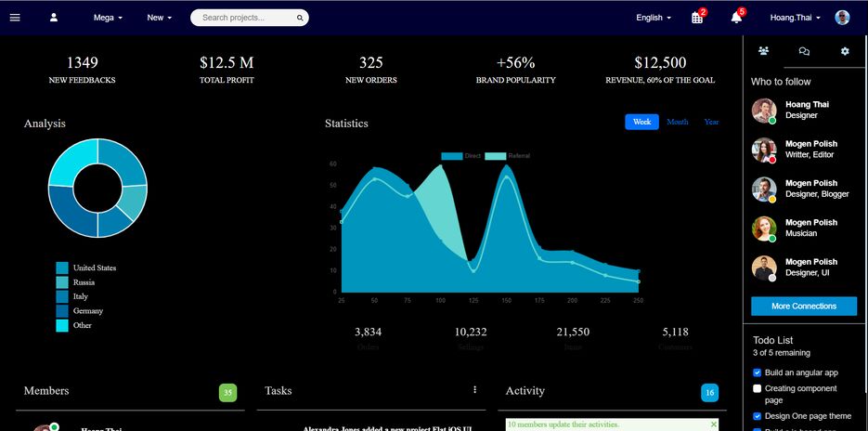Open the bell alerts icon
Viewport: 868px width, 431px height.
point(736,17)
